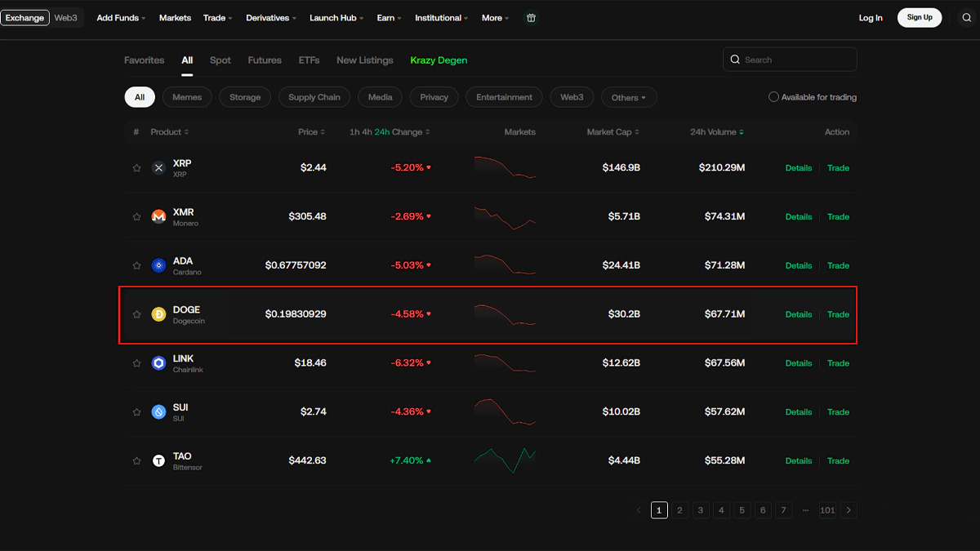Go to next page using arrow
Image resolution: width=980 pixels, height=551 pixels.
pyautogui.click(x=849, y=510)
